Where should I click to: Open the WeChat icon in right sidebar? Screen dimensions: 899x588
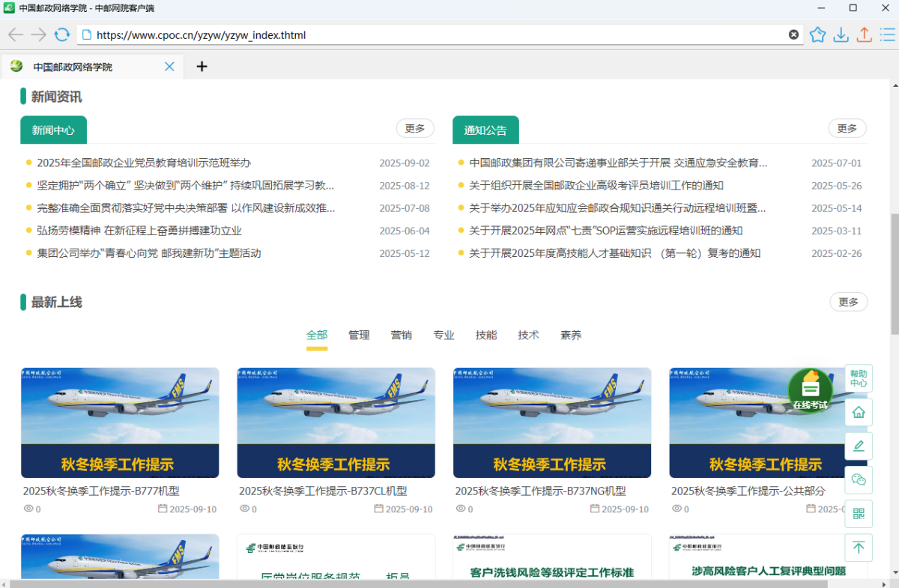click(859, 479)
